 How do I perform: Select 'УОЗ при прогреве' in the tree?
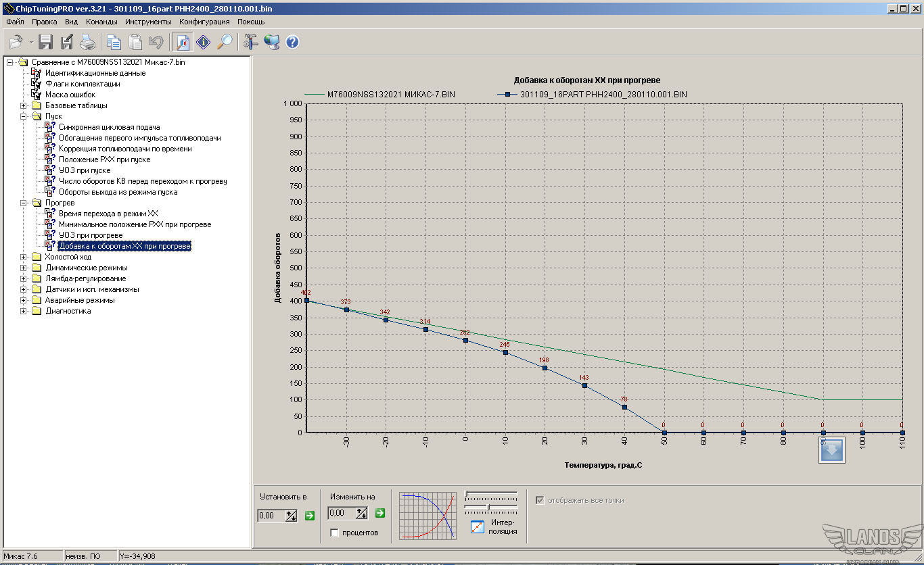(x=90, y=235)
